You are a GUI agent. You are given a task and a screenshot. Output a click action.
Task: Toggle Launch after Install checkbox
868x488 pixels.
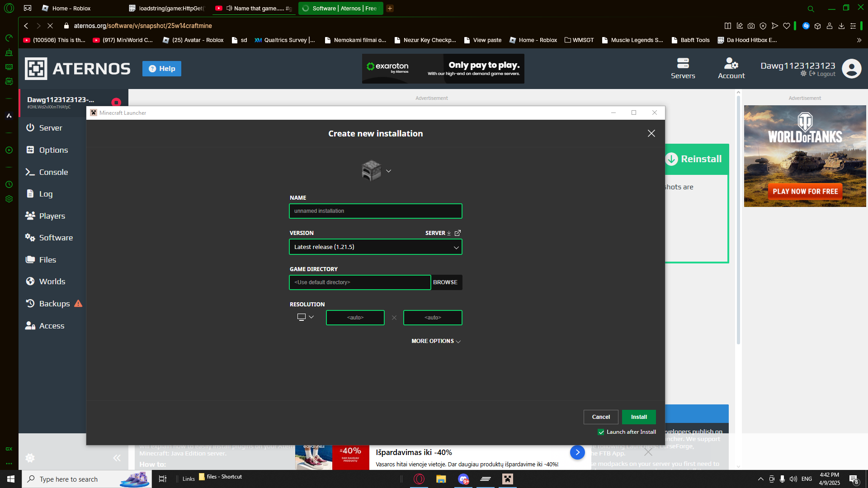601,432
